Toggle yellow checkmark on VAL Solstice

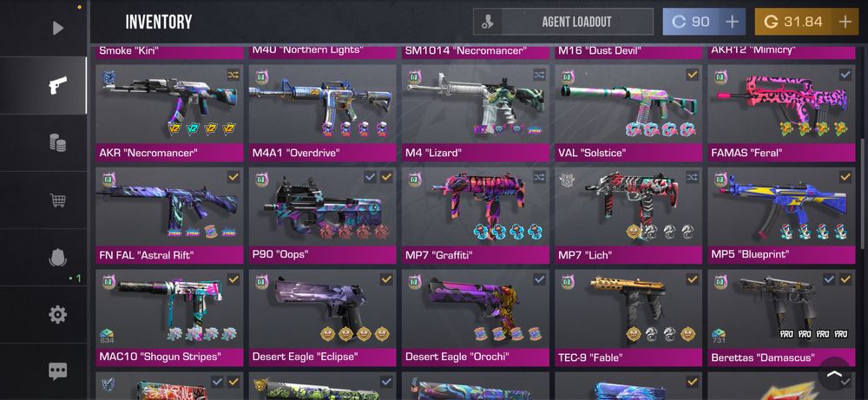pos(693,75)
